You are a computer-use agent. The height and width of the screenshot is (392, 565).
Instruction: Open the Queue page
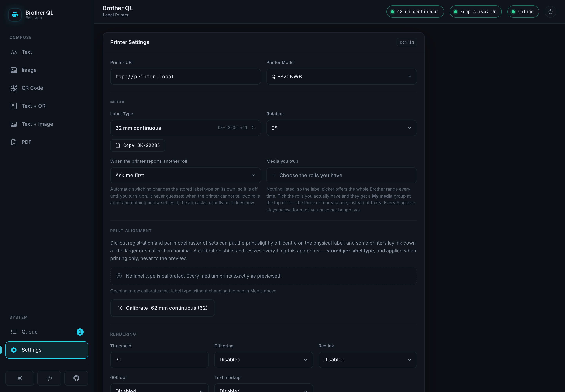[x=47, y=332]
